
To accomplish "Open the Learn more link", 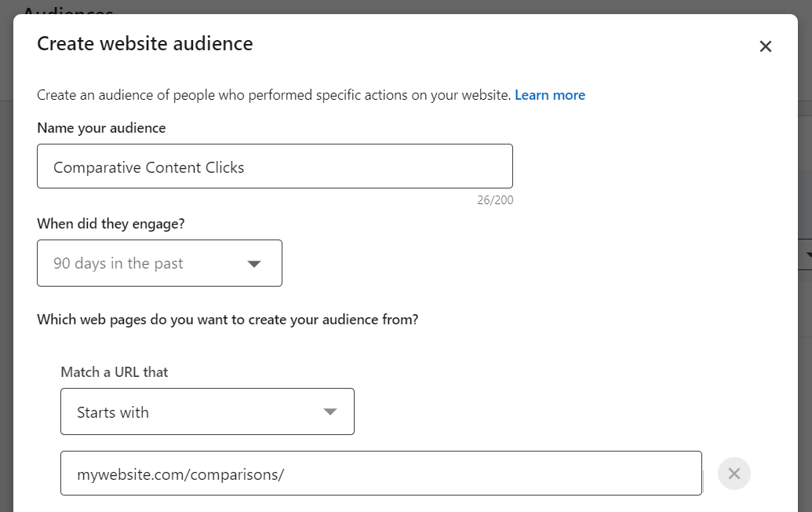I will (550, 95).
